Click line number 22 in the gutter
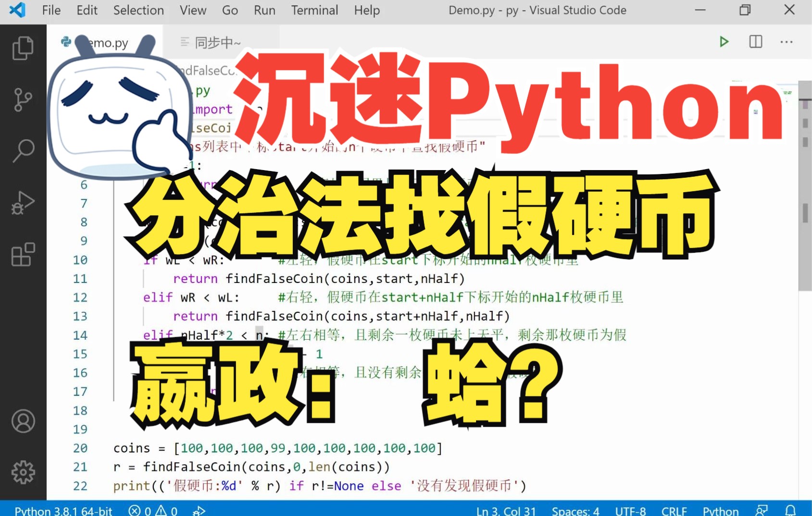This screenshot has height=516, width=812. pos(80,486)
